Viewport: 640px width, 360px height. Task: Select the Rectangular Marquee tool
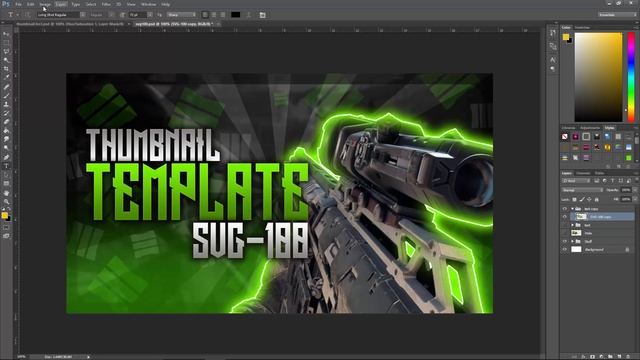pyautogui.click(x=6, y=42)
